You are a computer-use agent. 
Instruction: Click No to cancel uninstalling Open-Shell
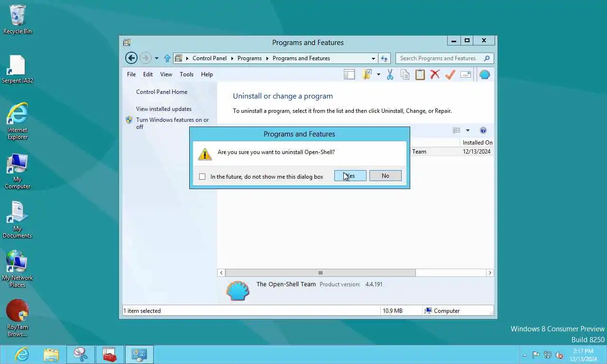tap(385, 176)
